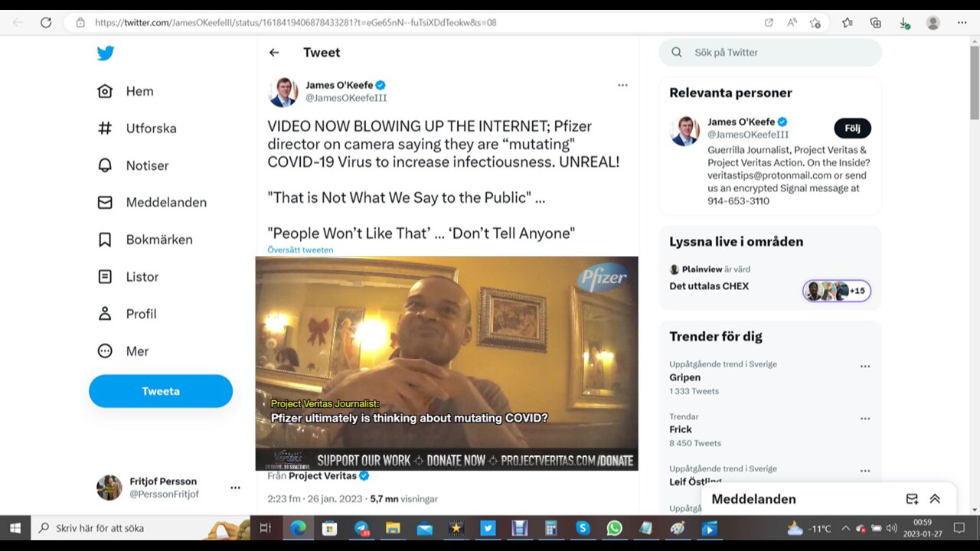This screenshot has width=980, height=551.
Task: Click the Sök på Twitter search field
Action: pyautogui.click(x=770, y=53)
